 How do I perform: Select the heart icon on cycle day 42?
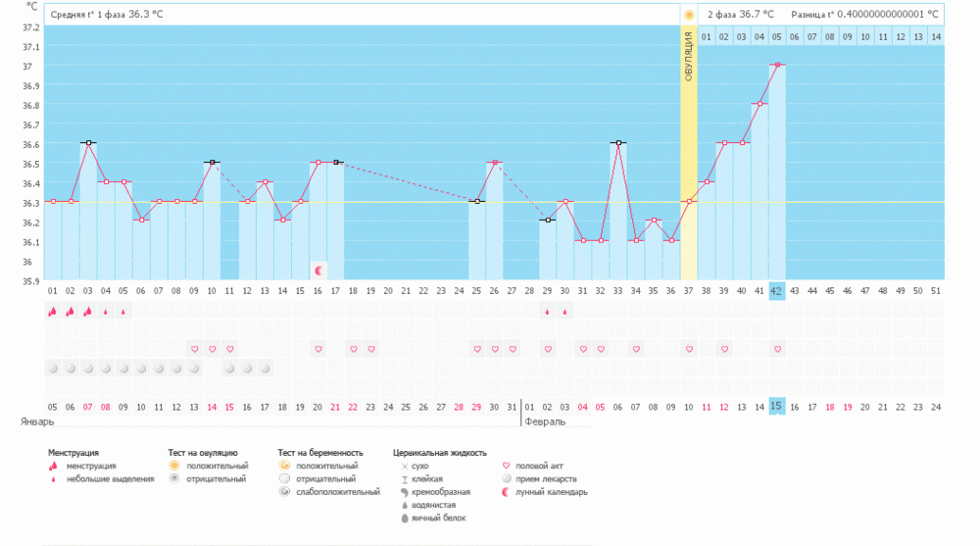click(x=777, y=349)
